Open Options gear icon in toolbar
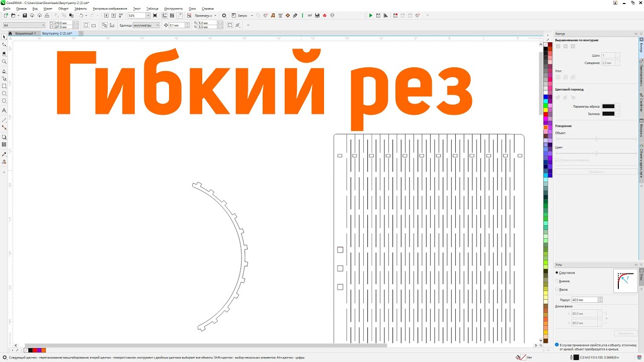The width and height of the screenshot is (644, 362). [224, 16]
